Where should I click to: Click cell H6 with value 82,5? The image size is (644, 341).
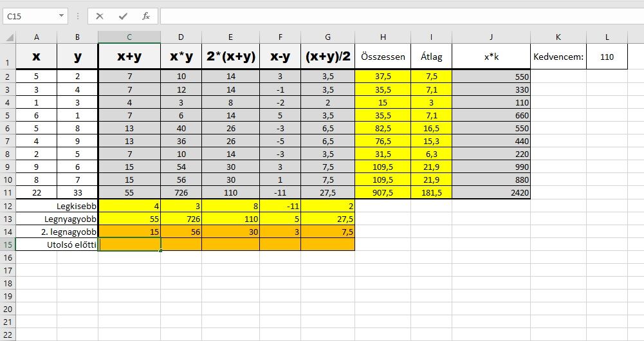point(383,128)
